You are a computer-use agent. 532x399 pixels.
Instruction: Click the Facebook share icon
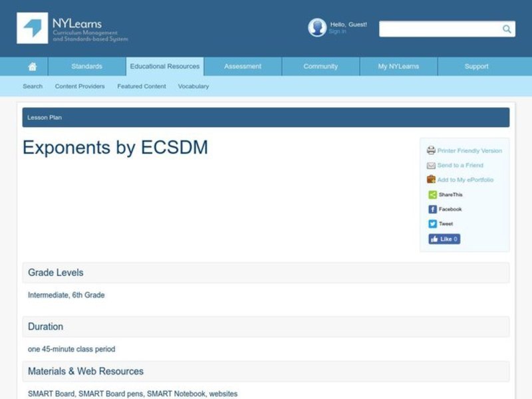(x=432, y=209)
